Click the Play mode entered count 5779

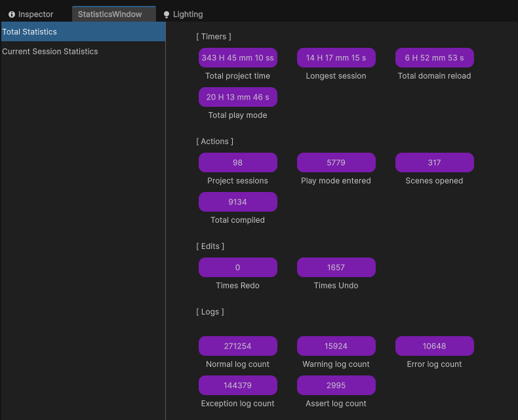pos(336,162)
